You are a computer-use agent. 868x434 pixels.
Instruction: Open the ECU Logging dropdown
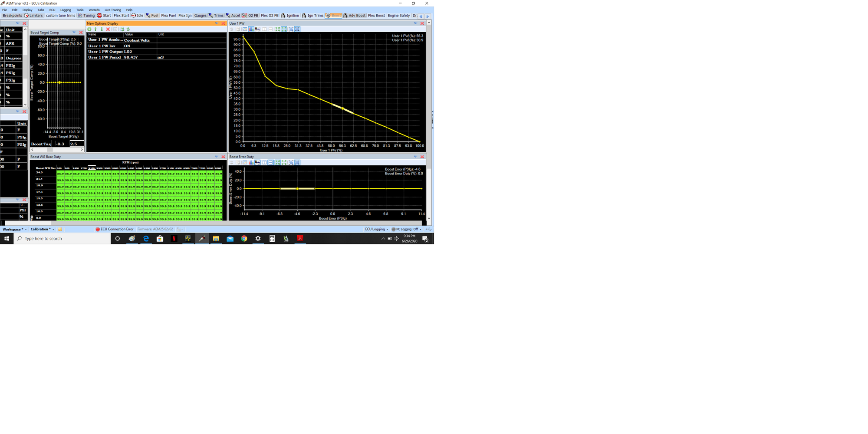[x=376, y=229]
